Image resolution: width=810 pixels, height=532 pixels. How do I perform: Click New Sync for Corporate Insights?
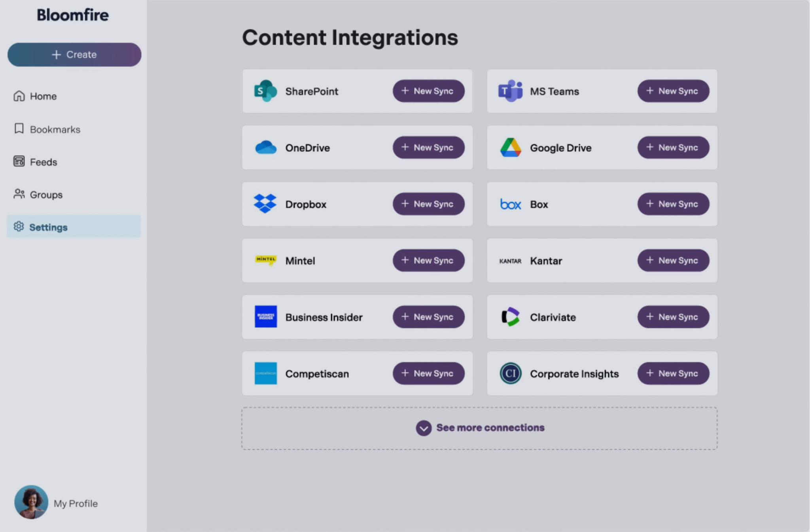(x=673, y=373)
